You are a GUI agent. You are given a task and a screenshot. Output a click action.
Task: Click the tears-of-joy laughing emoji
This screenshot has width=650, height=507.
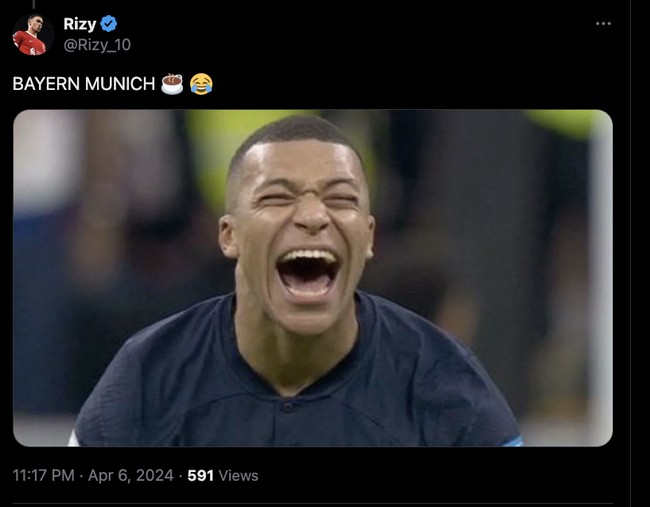coord(201,84)
